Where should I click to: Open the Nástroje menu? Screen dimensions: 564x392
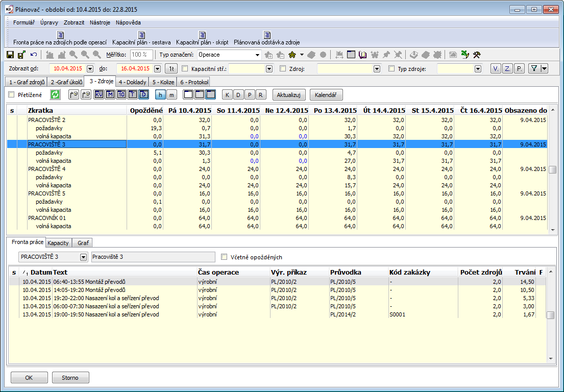tap(100, 22)
